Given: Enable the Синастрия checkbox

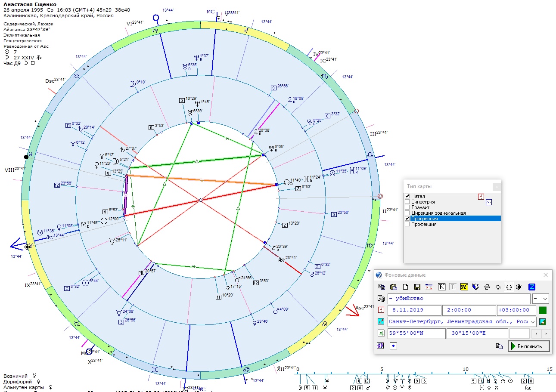Looking at the screenshot, I should tap(407, 202).
